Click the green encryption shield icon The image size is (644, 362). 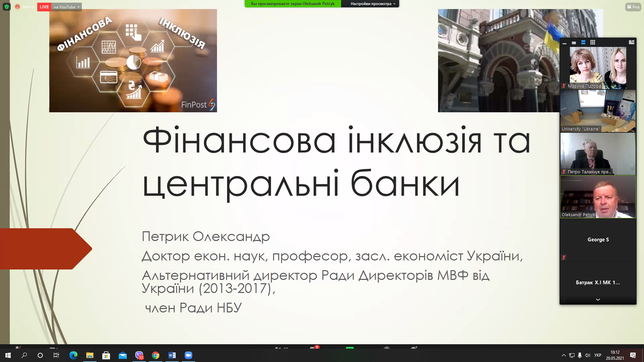(x=7, y=7)
